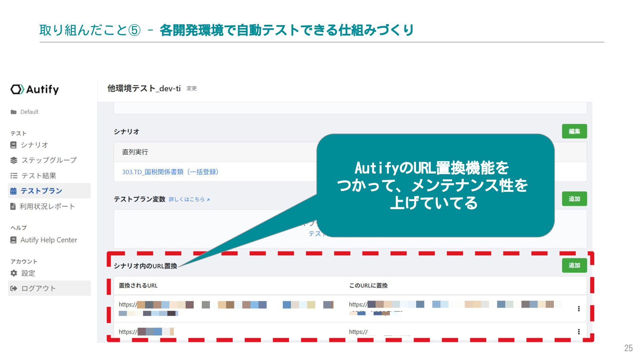This screenshot has width=644, height=362.
Task: Click the Autify logo
Action: [x=35, y=89]
